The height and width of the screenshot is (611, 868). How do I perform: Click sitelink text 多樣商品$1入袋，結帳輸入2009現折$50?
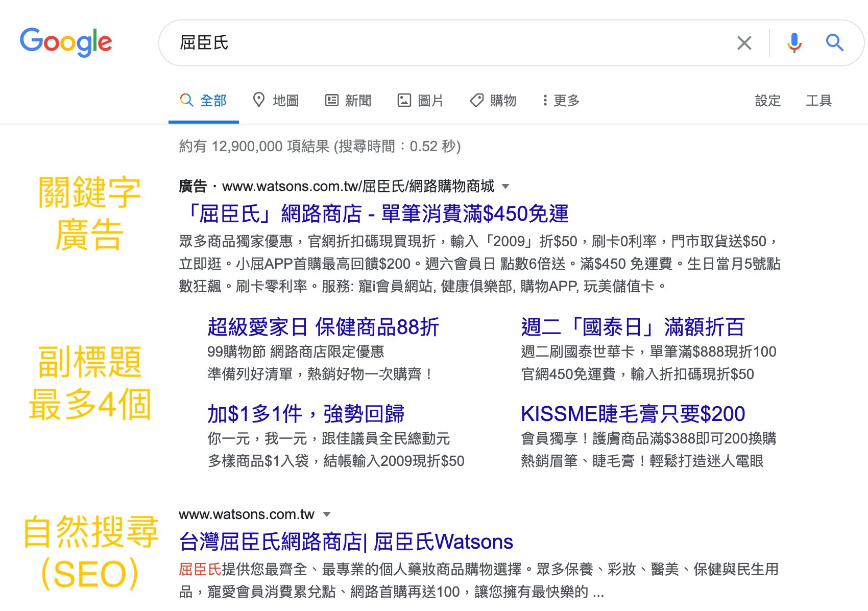pyautogui.click(x=336, y=461)
